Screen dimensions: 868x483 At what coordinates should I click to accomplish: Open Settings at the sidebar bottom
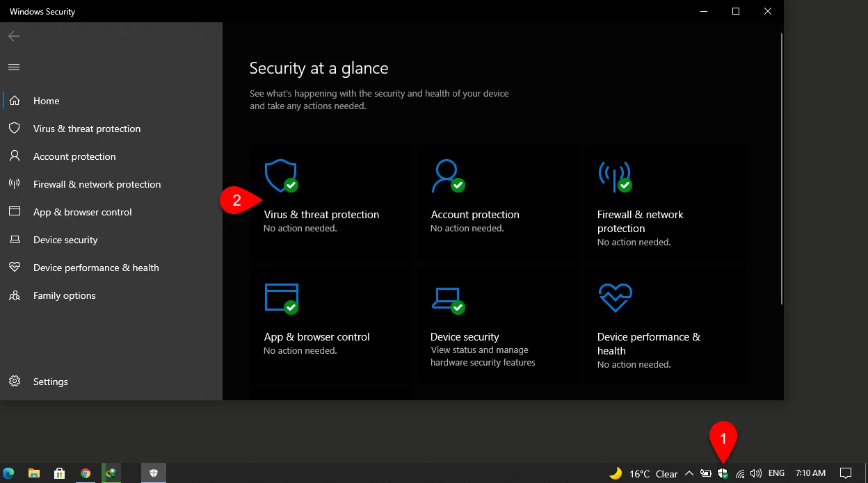pyautogui.click(x=111, y=382)
